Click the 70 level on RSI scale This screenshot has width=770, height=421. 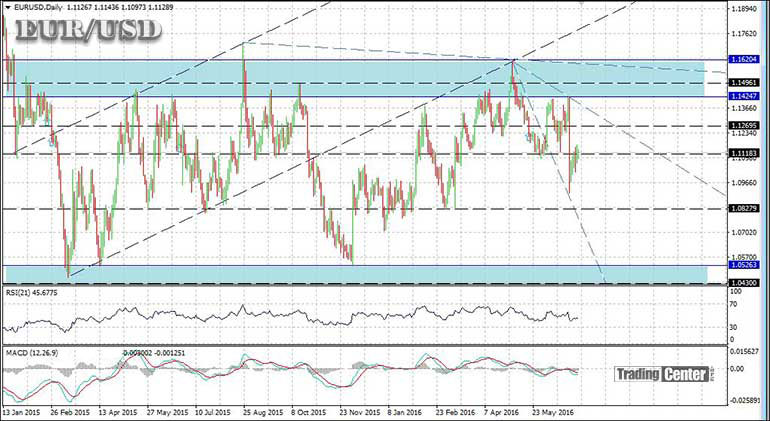[x=735, y=305]
